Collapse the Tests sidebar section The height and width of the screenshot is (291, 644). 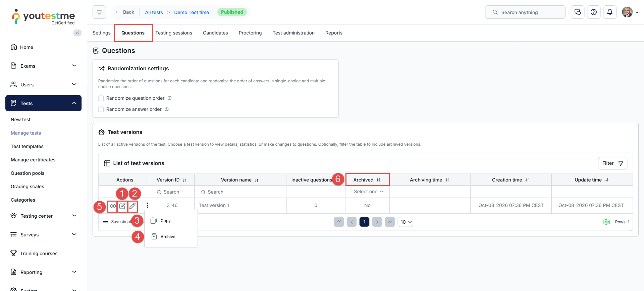43,103
